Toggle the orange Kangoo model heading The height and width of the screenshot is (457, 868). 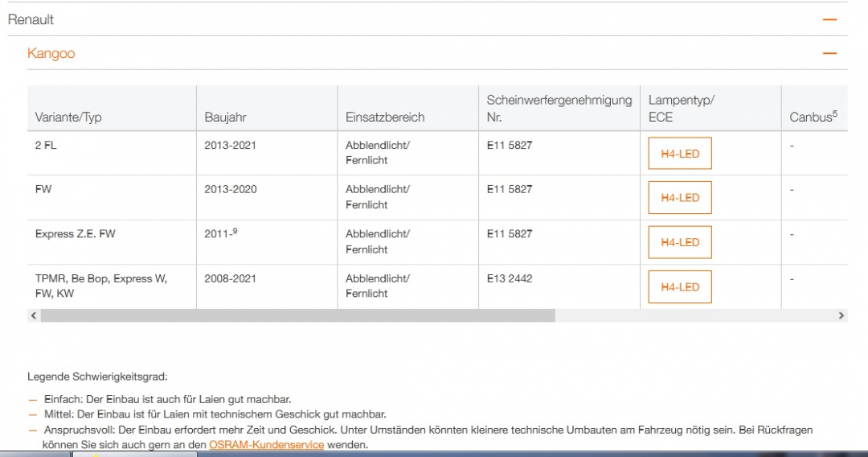point(51,54)
